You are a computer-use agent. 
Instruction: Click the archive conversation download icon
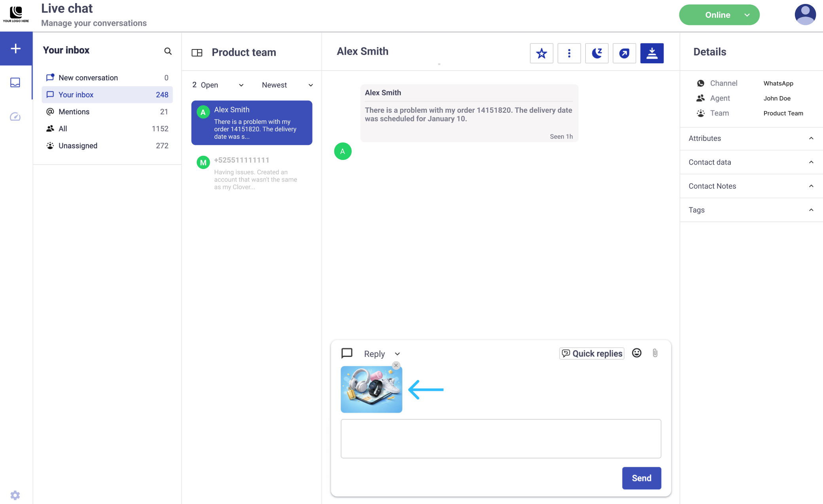click(652, 53)
